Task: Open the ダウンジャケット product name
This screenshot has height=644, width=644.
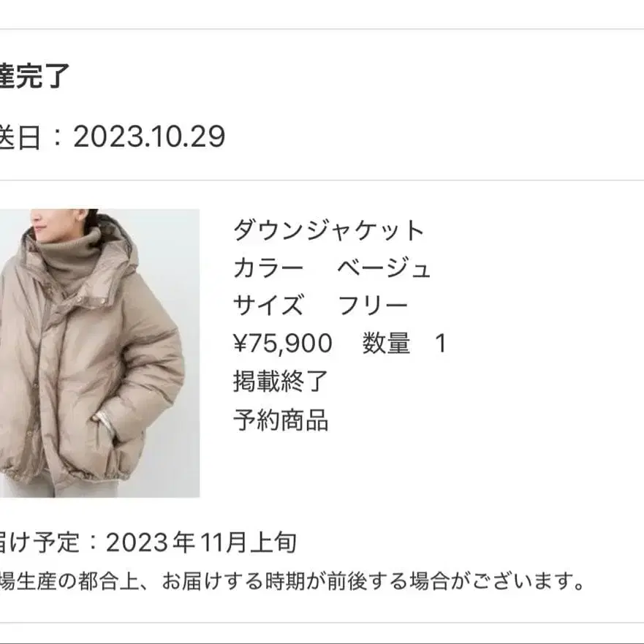Action: click(x=329, y=230)
